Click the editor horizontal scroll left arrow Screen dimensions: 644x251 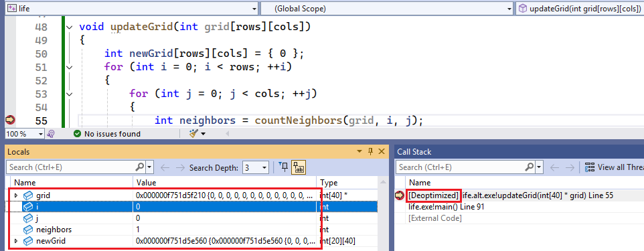(x=227, y=134)
